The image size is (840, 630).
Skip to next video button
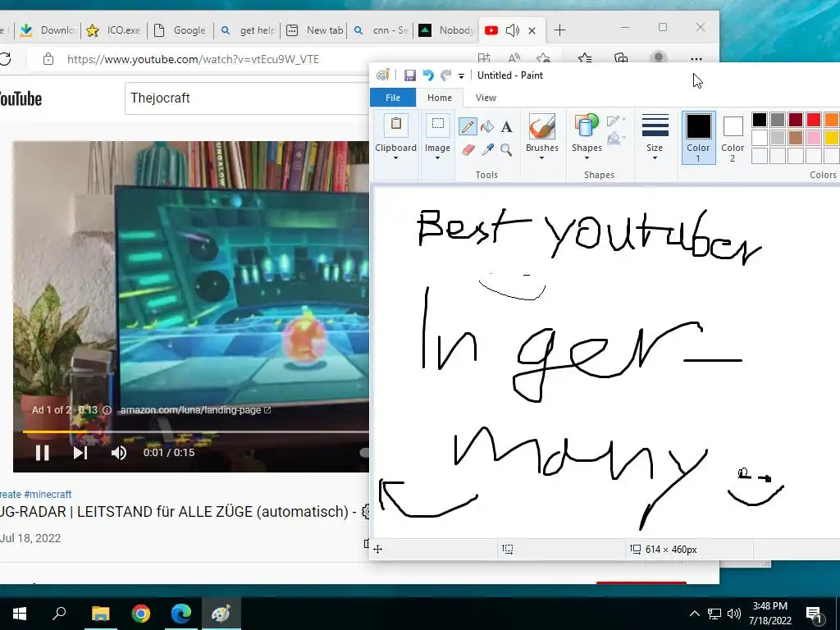(x=80, y=453)
